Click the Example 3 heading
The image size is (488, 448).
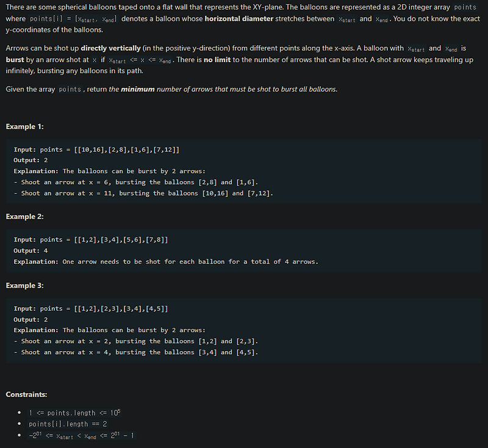tap(24, 285)
